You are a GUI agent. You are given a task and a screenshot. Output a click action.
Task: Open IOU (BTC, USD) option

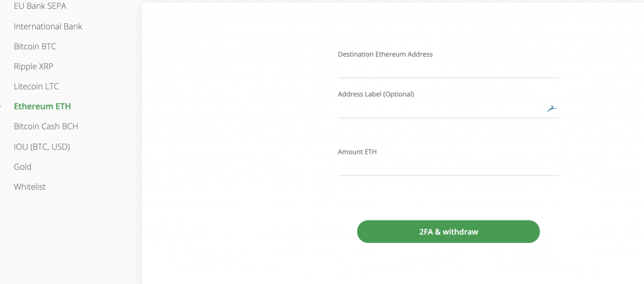[42, 147]
